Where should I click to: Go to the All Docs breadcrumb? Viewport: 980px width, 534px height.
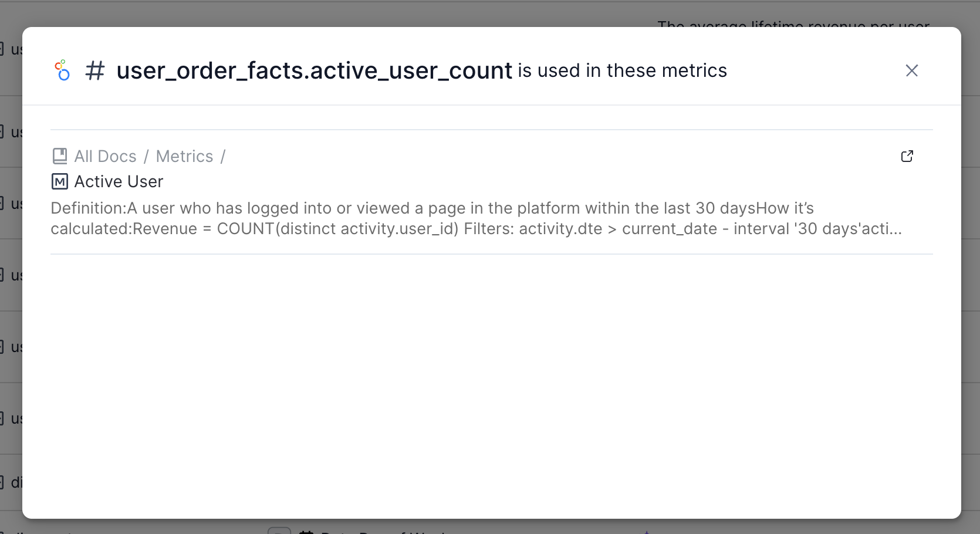[105, 156]
